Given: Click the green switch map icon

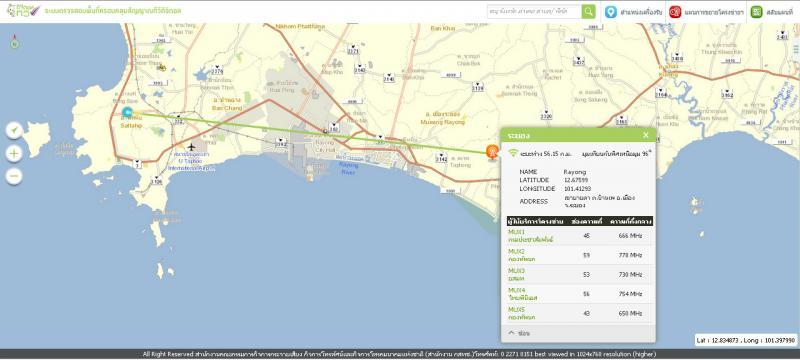Looking at the screenshot, I should [756, 12].
